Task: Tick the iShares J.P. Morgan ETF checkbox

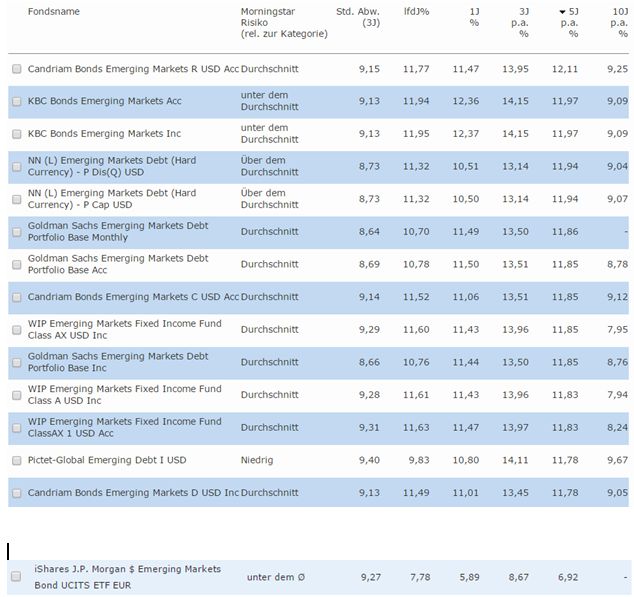Action: click(16, 577)
